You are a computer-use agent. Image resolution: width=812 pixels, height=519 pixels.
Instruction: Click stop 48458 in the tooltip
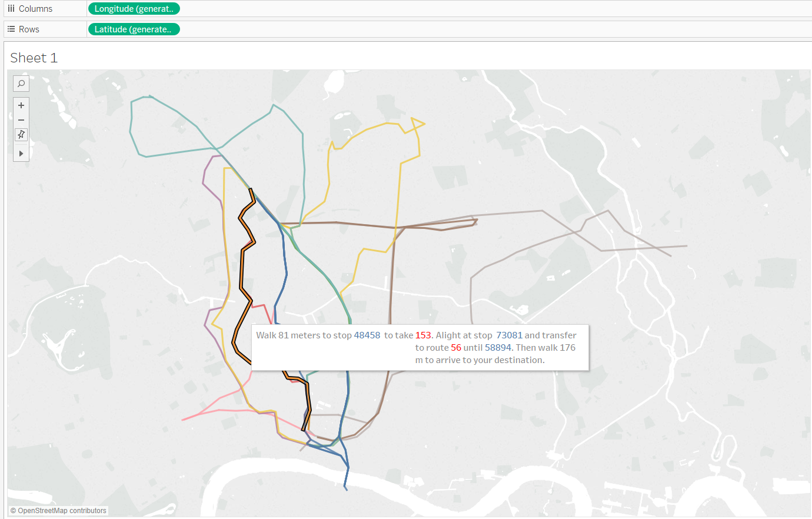click(x=367, y=335)
